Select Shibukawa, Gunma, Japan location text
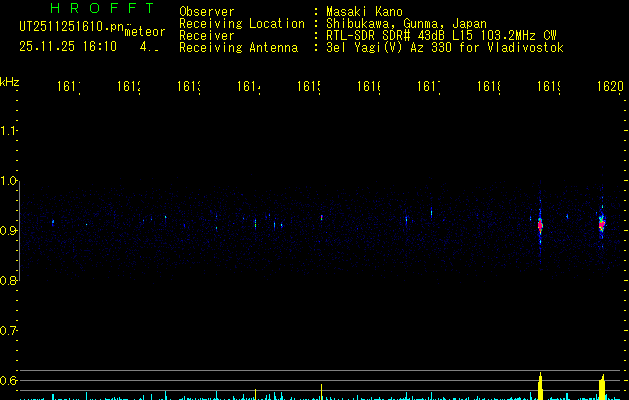Viewport: 629px width, 400px height. pos(406,24)
